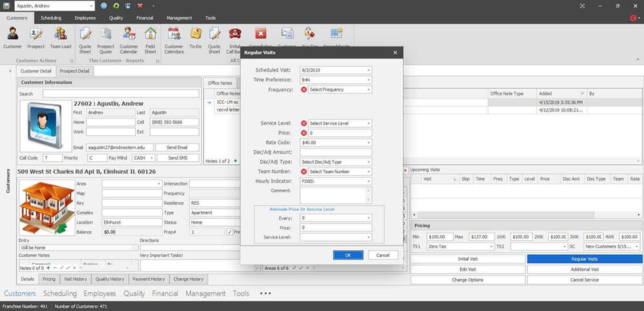
Task: Open the Visit History tab
Action: (75, 279)
